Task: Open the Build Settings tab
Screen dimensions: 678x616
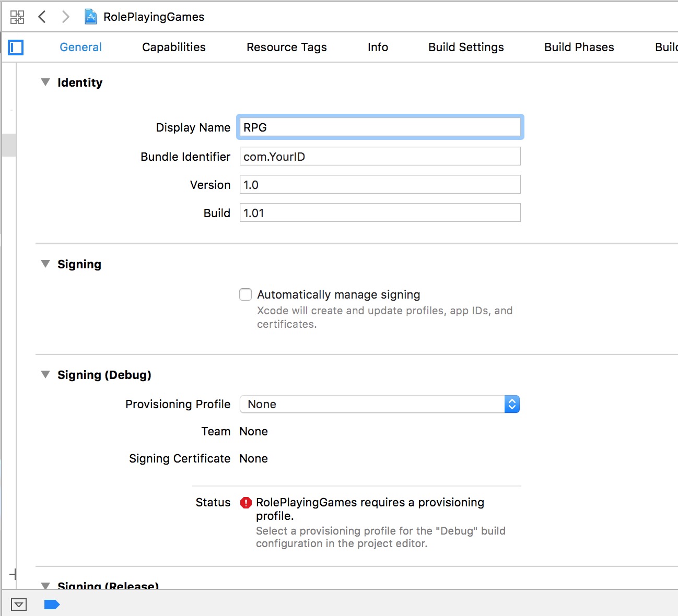Action: 466,47
